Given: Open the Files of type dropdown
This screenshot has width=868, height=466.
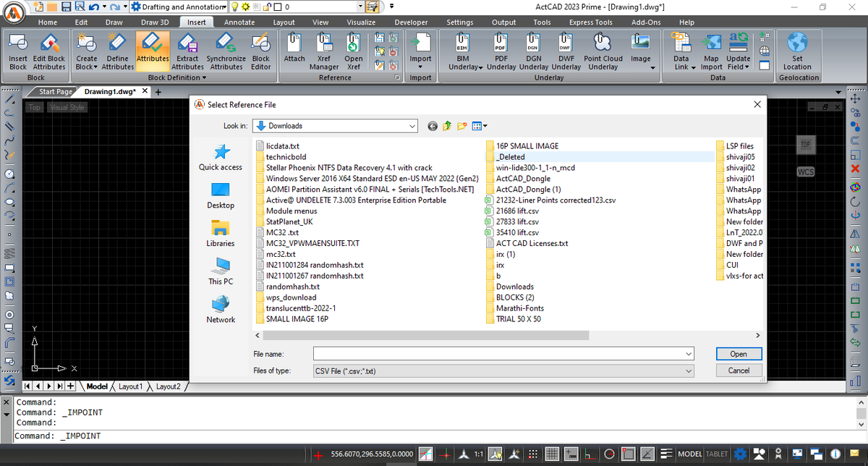Looking at the screenshot, I should point(688,370).
